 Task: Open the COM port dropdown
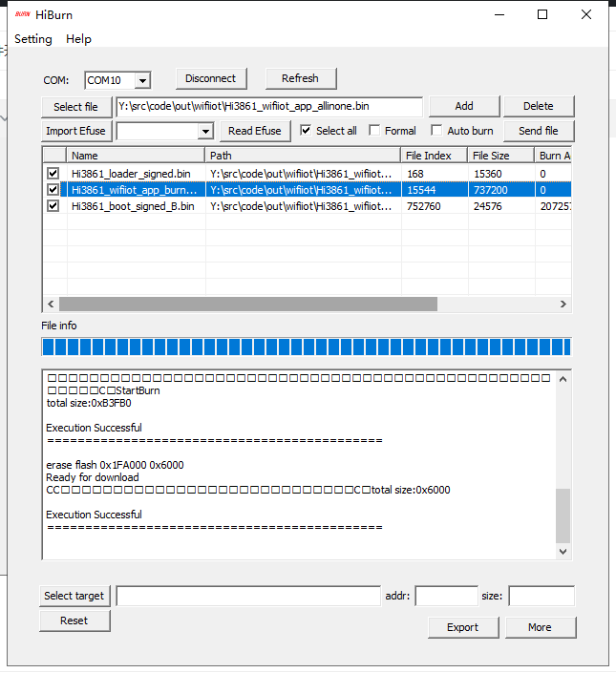[x=141, y=81]
